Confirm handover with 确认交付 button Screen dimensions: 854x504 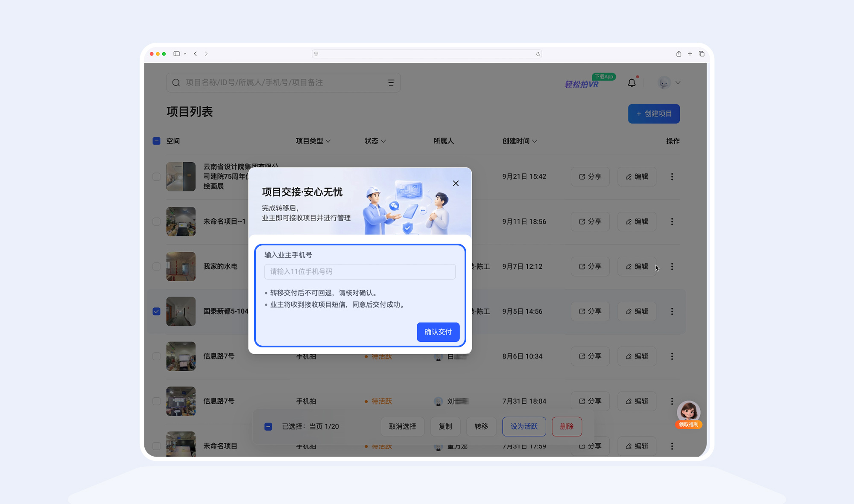coord(438,332)
